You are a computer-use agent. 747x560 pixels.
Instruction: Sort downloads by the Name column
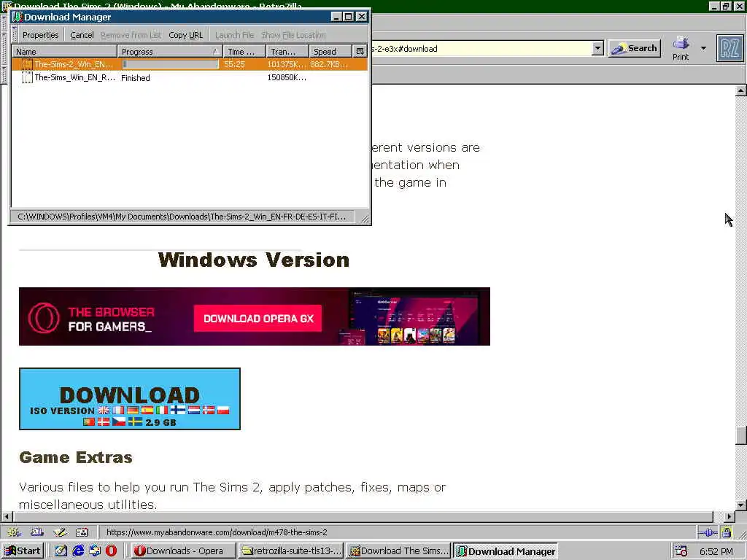(x=64, y=52)
